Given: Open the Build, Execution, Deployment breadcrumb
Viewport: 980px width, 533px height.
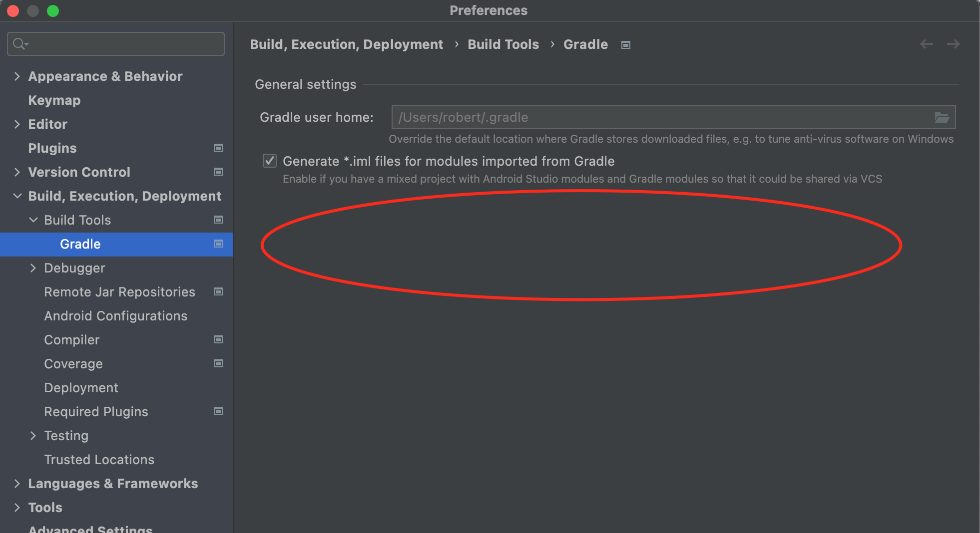Looking at the screenshot, I should click(x=346, y=44).
